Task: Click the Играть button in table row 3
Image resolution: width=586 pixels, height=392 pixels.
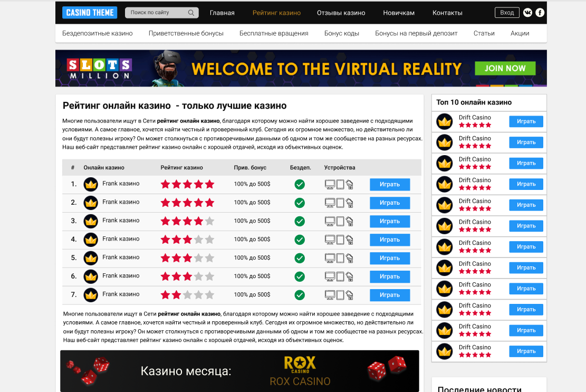Action: pyautogui.click(x=390, y=221)
